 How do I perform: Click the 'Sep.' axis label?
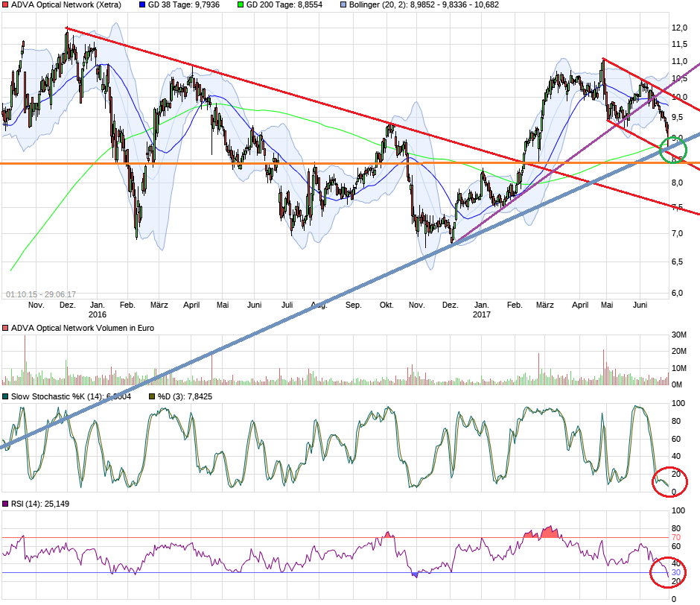(x=353, y=305)
